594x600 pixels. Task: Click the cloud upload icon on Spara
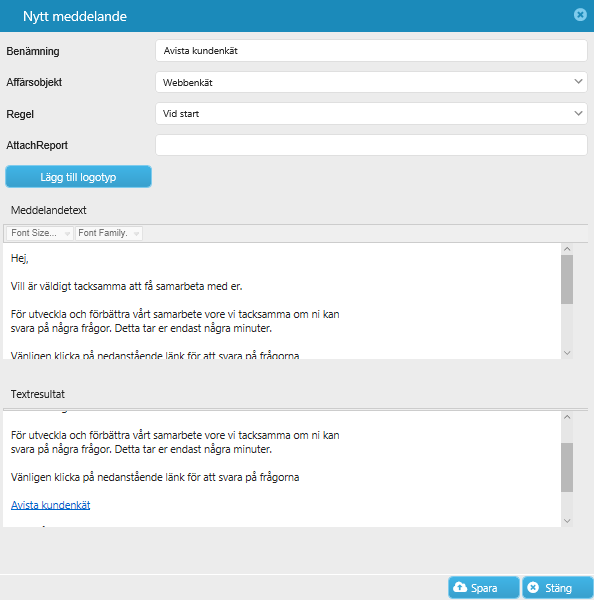pos(460,587)
